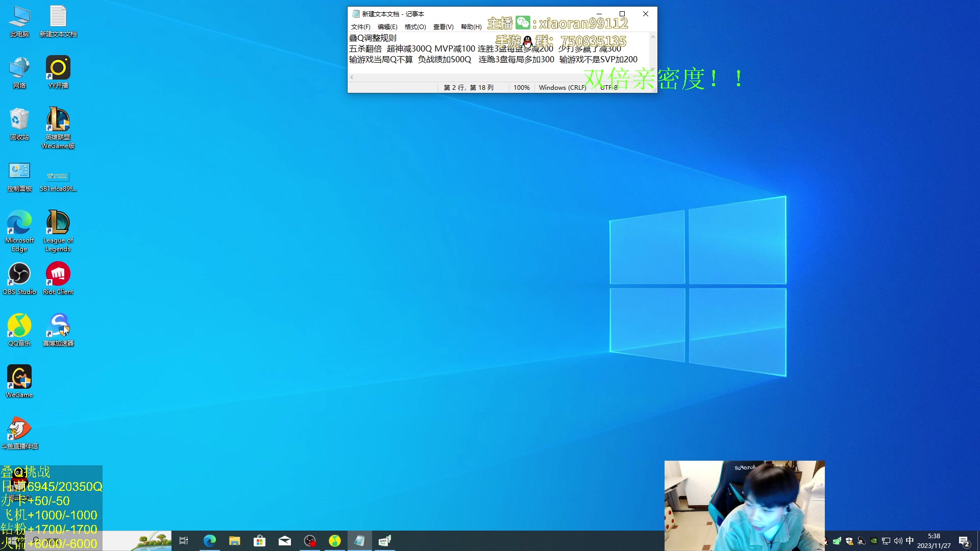Open Task View on the taskbar
The width and height of the screenshot is (980, 551).
click(184, 541)
